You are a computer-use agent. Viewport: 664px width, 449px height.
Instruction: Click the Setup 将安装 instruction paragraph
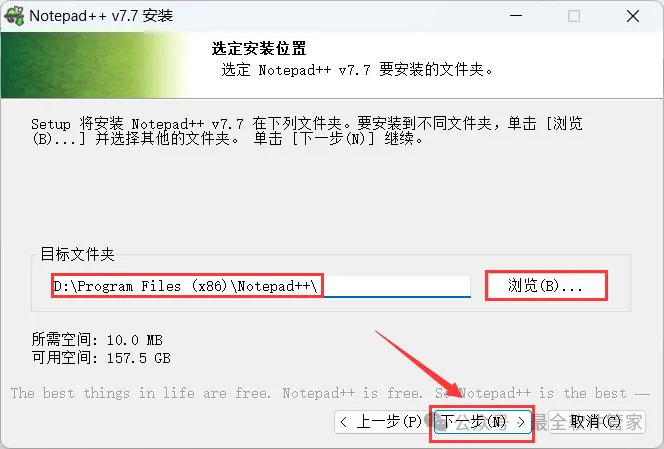point(307,131)
